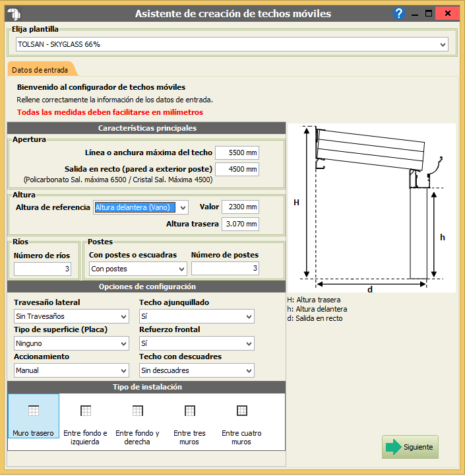
Task: Click 'Características principales' section header
Action: click(146, 128)
